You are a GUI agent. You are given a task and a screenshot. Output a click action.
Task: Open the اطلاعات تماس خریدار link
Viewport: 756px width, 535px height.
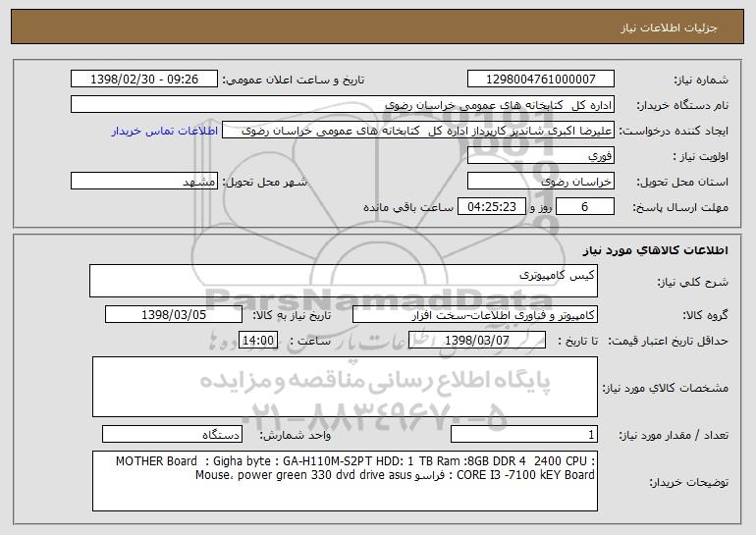click(164, 131)
